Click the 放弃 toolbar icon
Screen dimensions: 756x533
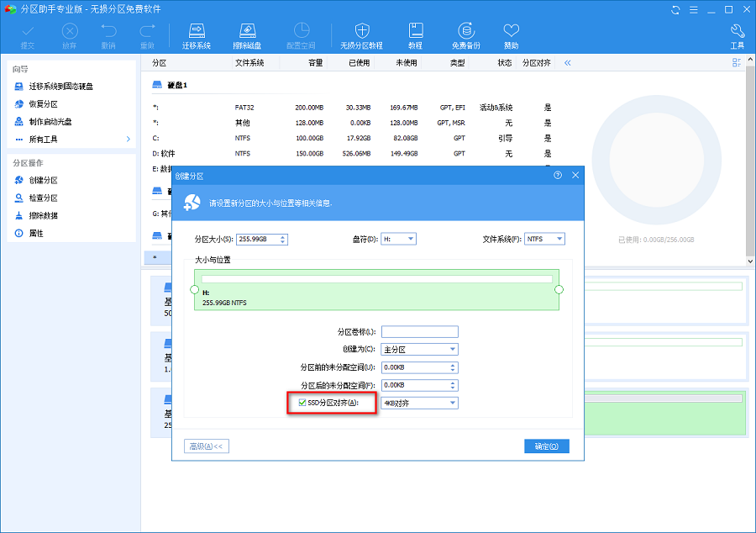70,36
